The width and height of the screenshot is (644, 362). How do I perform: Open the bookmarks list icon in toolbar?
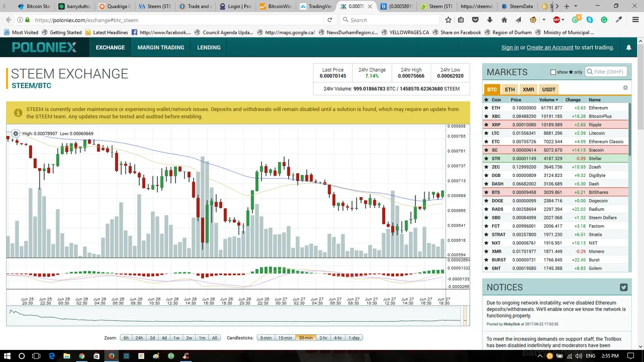pyautogui.click(x=461, y=20)
